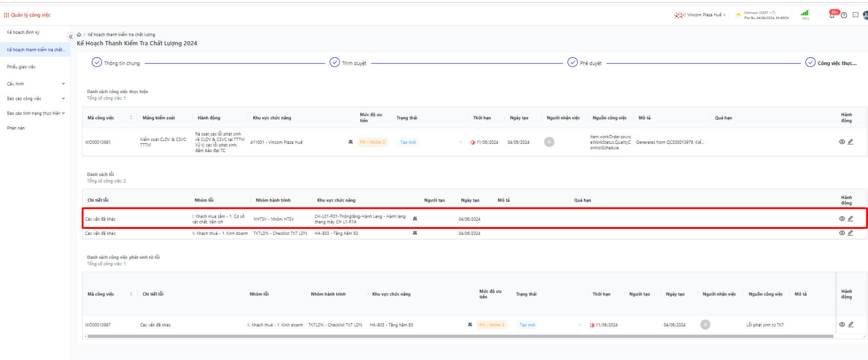Open the help question mark icon
868x360 pixels.
pyautogui.click(x=844, y=15)
